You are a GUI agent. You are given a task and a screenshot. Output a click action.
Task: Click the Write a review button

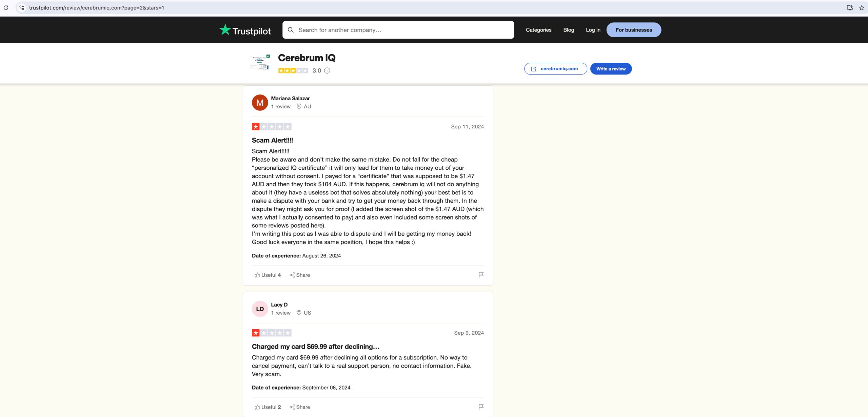[611, 68]
